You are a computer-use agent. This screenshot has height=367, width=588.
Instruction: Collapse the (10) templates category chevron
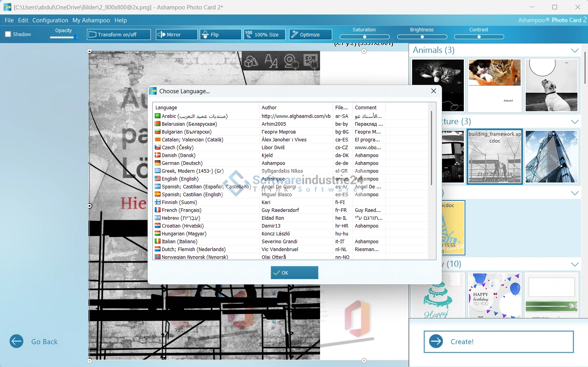point(574,264)
